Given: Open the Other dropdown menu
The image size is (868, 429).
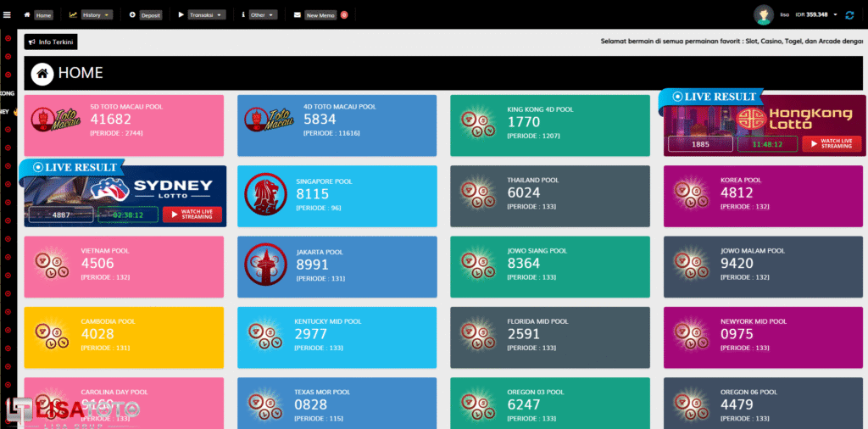Looking at the screenshot, I should tap(263, 15).
